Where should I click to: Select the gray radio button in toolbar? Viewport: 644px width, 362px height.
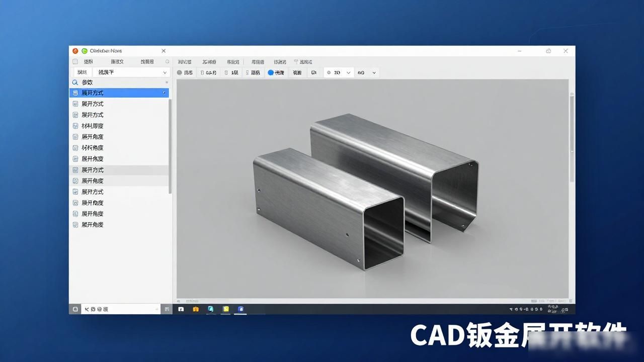point(179,72)
